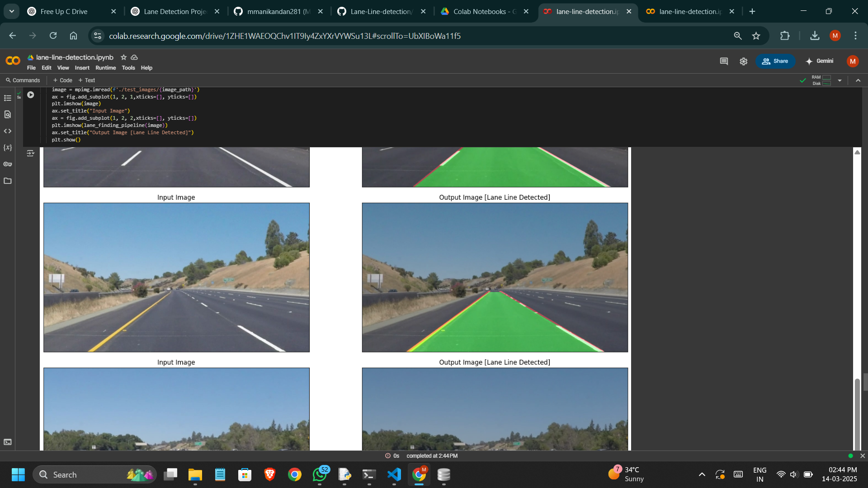Viewport: 868px width, 488px height.
Task: Star the lane-line-detection.ipynb notebook
Action: tap(123, 57)
